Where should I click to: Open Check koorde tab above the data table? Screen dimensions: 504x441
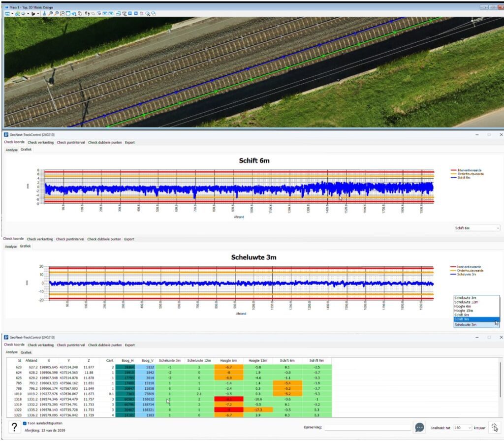tap(14, 345)
